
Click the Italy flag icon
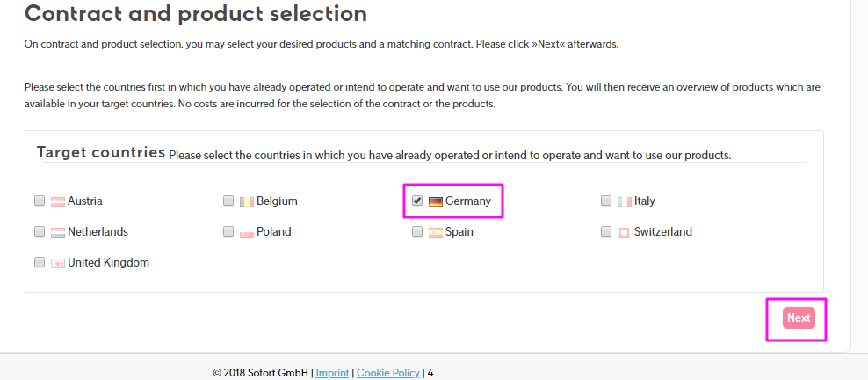coord(625,201)
